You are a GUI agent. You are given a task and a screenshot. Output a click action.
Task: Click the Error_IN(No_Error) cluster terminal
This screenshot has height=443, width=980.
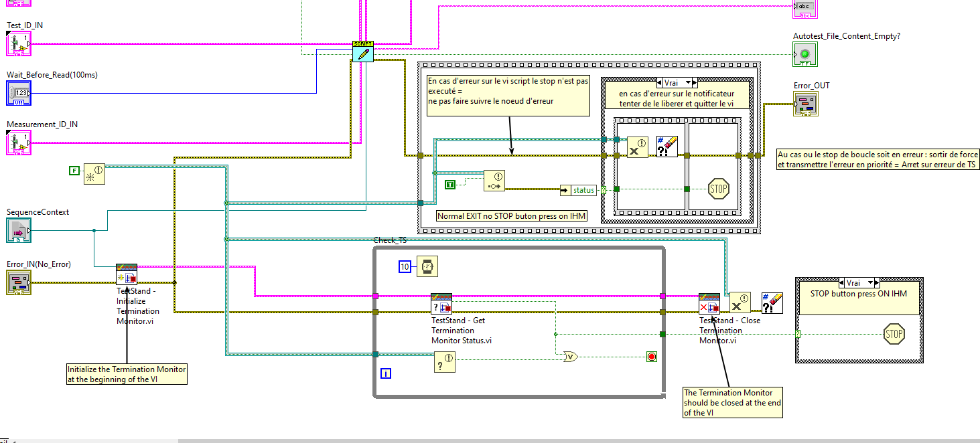(x=18, y=283)
